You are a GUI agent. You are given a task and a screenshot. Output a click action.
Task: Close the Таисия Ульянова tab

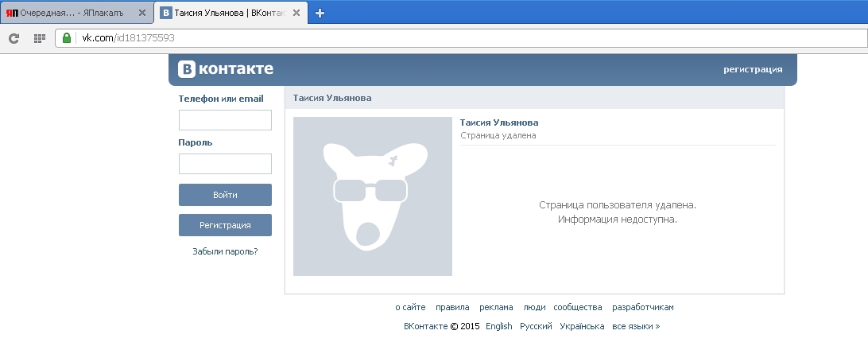point(296,13)
